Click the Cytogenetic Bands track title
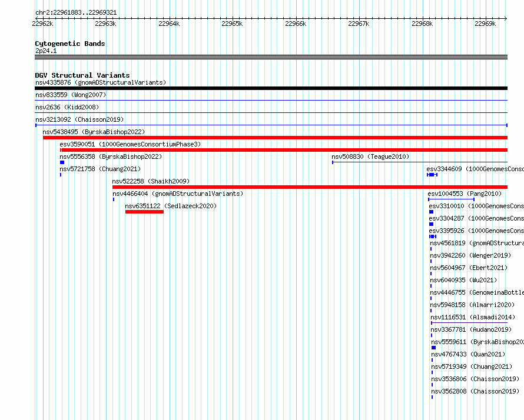Screen dimensions: 524x420 [70, 44]
